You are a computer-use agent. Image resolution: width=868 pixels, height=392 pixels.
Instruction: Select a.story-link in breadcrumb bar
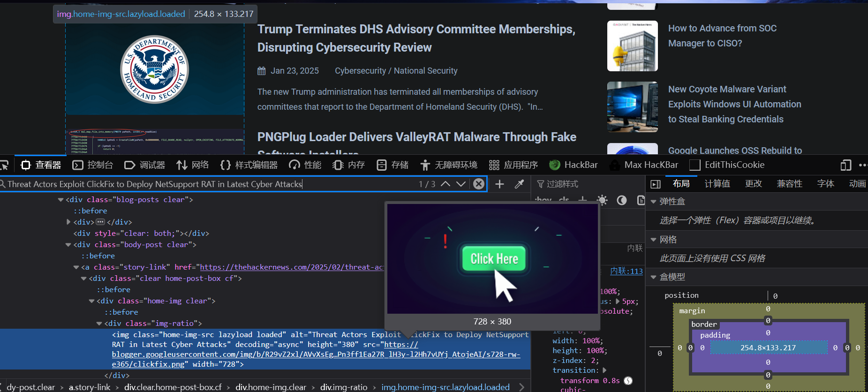(90, 387)
